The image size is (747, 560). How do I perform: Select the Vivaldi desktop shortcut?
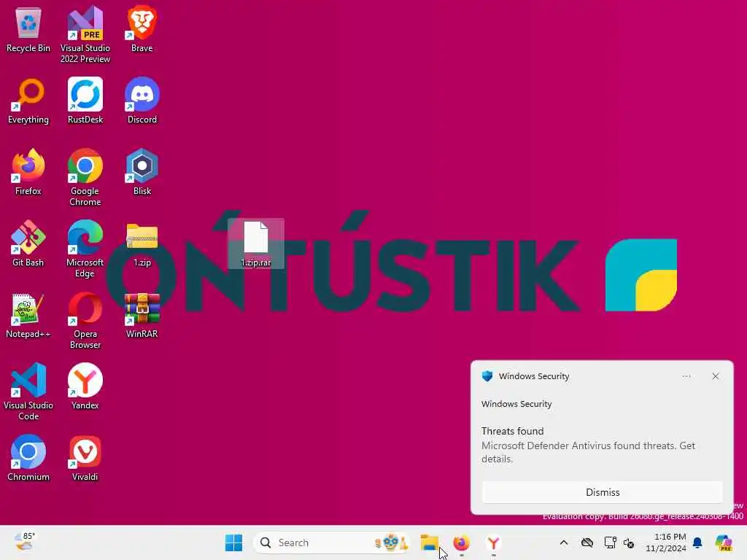[85, 458]
